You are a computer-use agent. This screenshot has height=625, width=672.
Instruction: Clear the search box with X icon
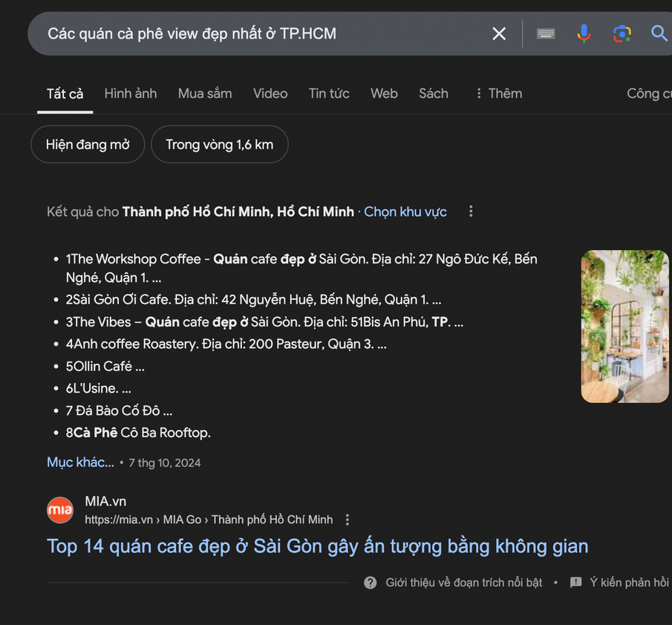(x=499, y=33)
